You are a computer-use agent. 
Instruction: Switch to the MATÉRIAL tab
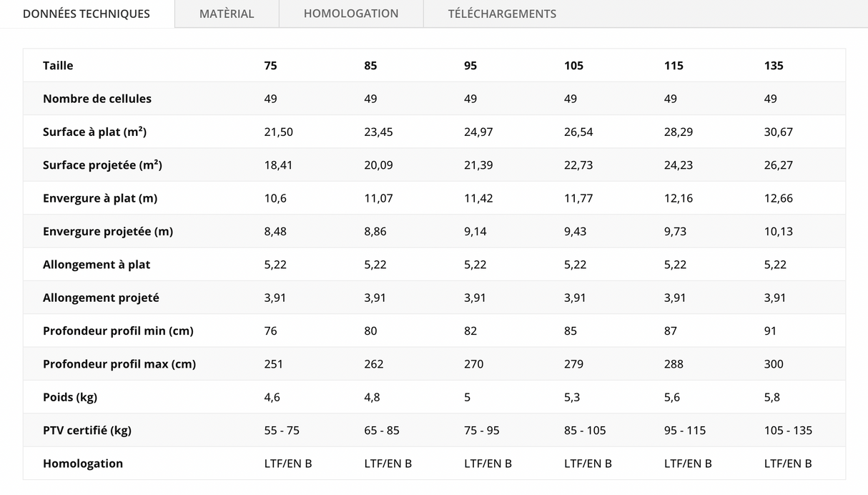coord(227,14)
